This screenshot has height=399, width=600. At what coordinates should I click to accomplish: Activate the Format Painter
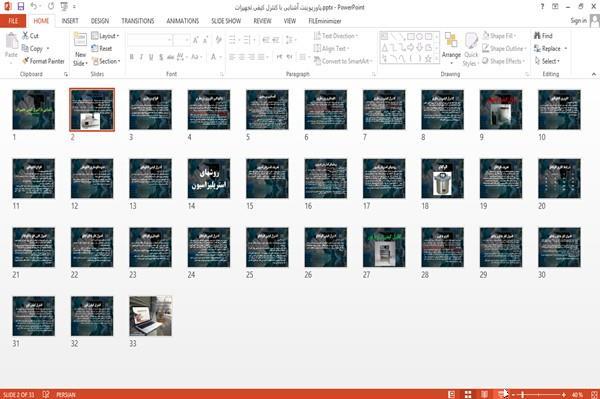pos(43,61)
